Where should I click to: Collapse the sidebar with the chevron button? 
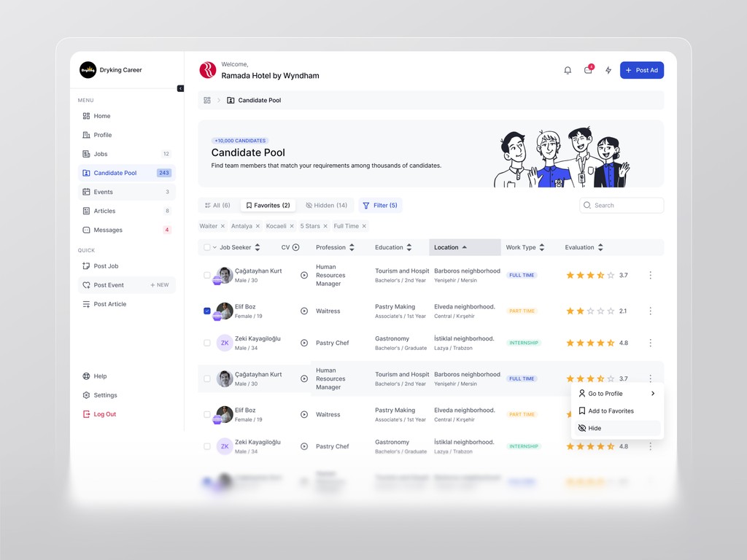pyautogui.click(x=180, y=87)
